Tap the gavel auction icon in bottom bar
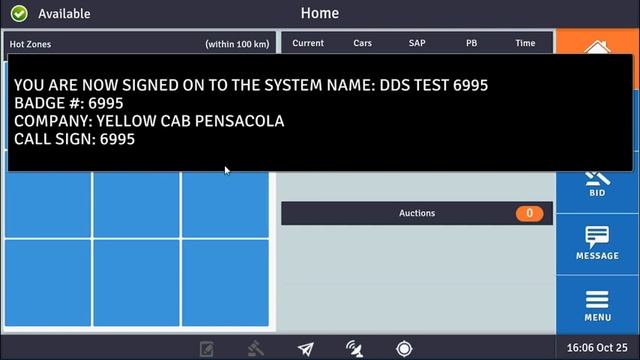Viewport: 640px width, 360px height. point(256,349)
